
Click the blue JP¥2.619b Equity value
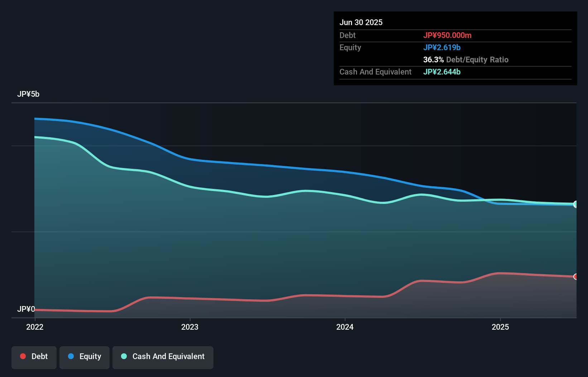coord(442,47)
